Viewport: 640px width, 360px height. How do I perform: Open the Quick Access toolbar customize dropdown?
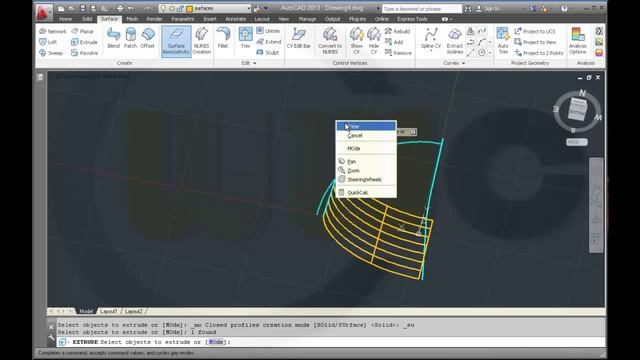coord(265,8)
